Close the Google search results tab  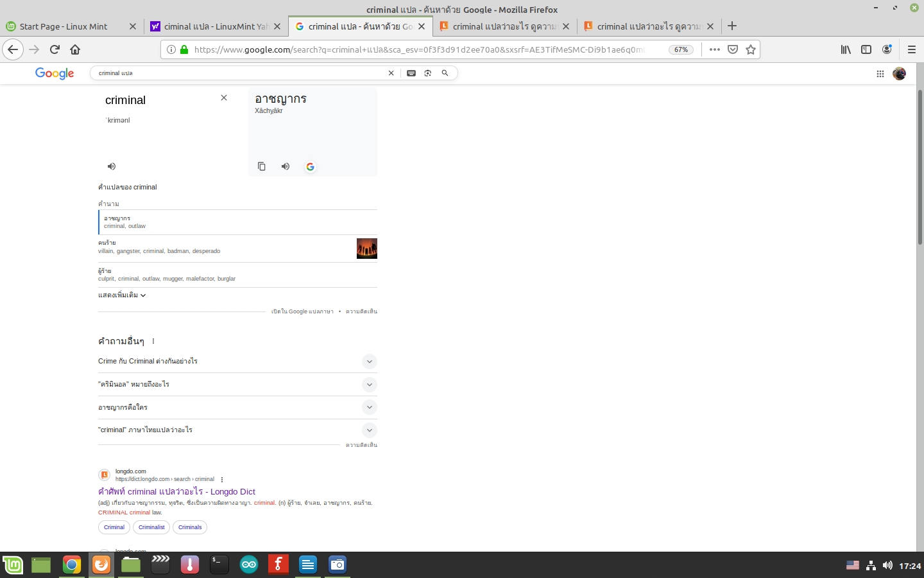click(x=422, y=26)
